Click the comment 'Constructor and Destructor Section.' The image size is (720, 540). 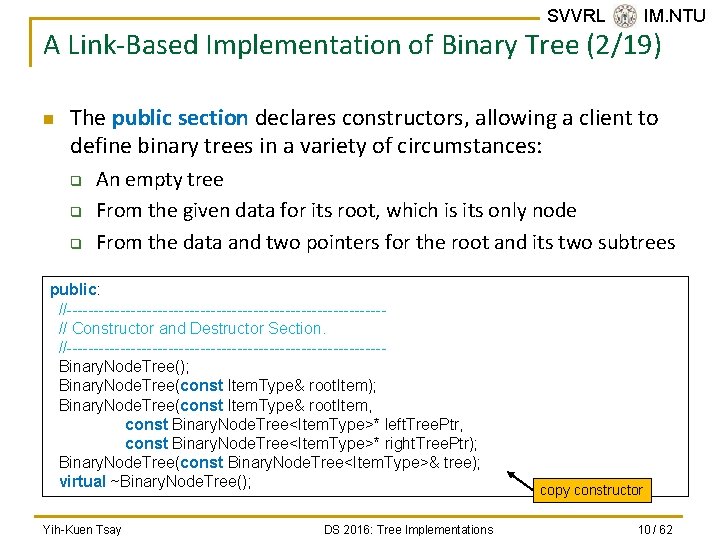(192, 328)
